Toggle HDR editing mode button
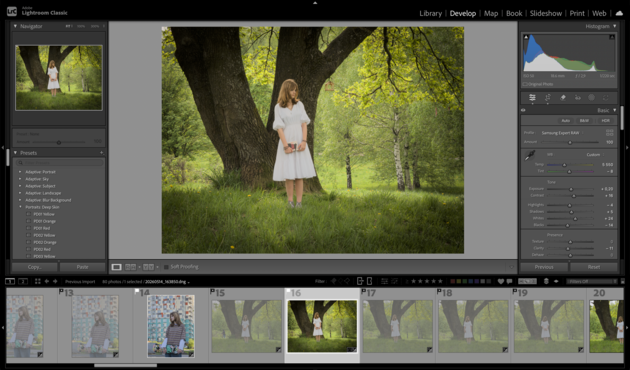Viewport: 630px width, 370px height. [x=605, y=121]
